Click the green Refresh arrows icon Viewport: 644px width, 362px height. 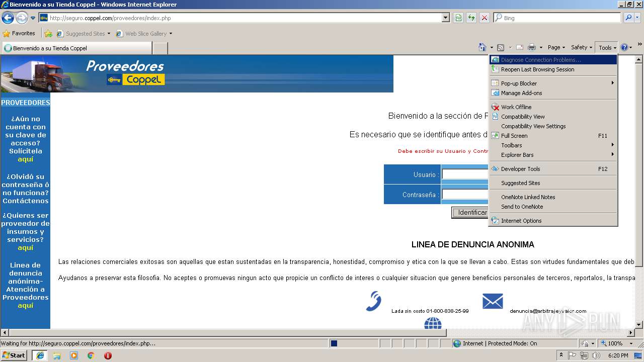click(471, 18)
